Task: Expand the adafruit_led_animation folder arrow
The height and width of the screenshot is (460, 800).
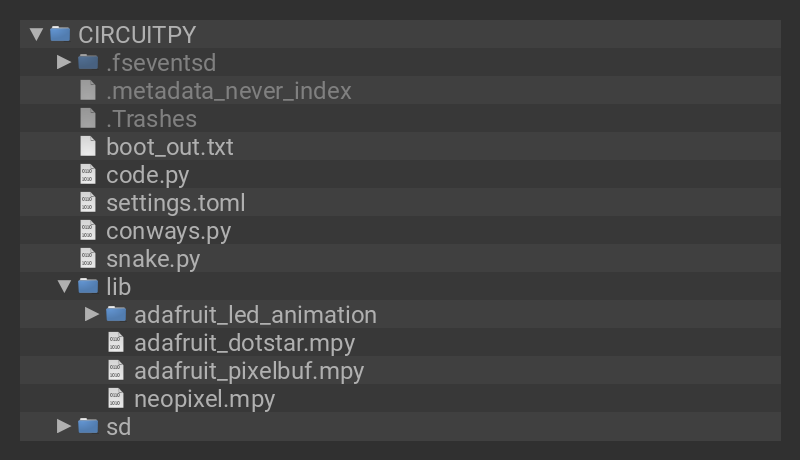Action: pyautogui.click(x=92, y=314)
